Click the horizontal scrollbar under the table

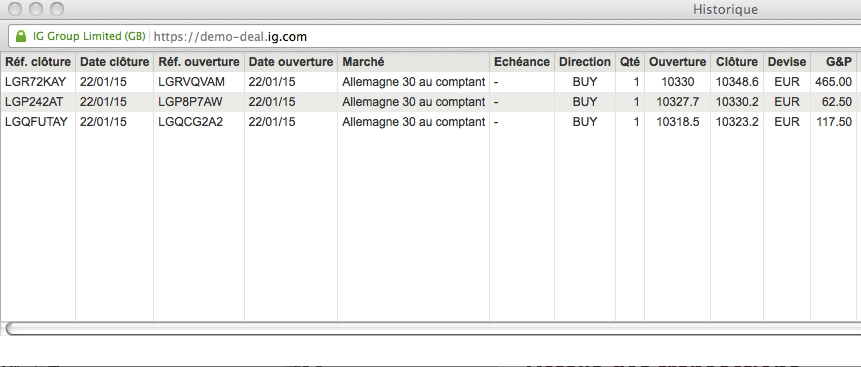coord(433,329)
